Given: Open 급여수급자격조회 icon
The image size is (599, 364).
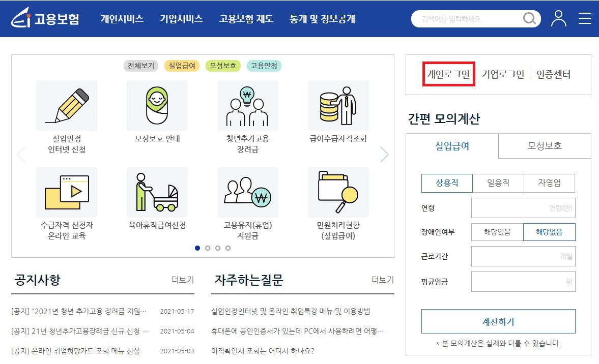Looking at the screenshot, I should click(x=338, y=106).
